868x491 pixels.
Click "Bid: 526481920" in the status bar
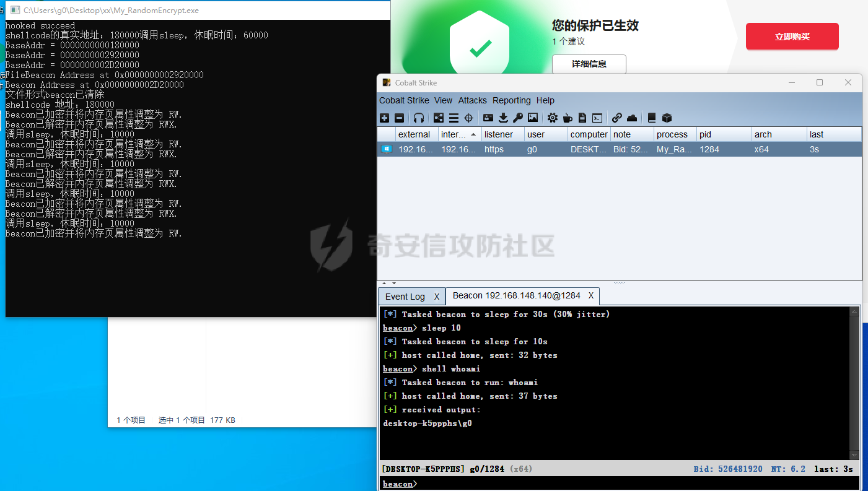click(728, 469)
